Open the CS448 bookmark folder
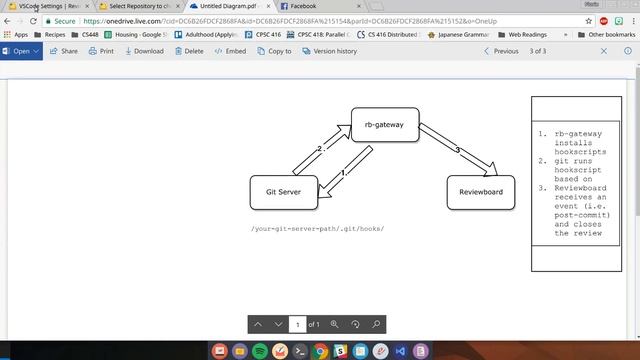The width and height of the screenshot is (640, 360). point(85,35)
